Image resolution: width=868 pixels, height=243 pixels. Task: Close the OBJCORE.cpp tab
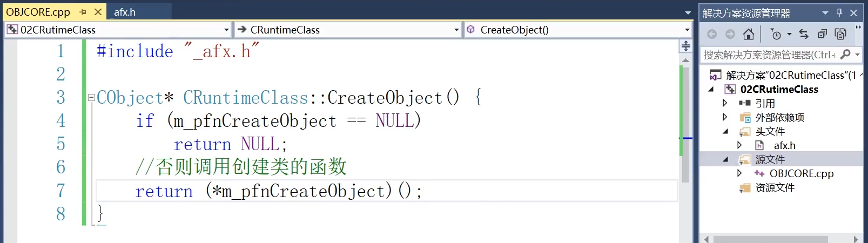[98, 12]
